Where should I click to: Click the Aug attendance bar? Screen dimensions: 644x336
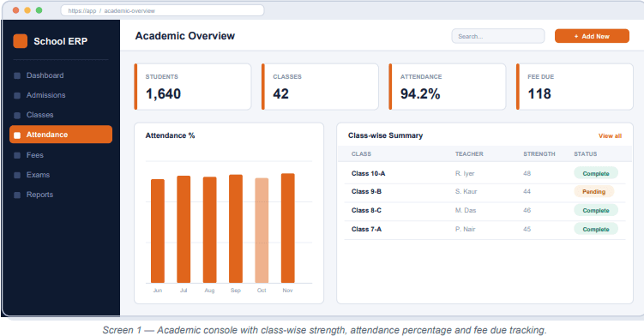tap(209, 230)
